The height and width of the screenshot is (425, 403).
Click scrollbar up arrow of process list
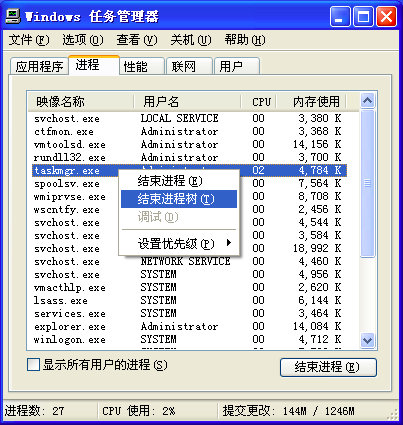pyautogui.click(x=368, y=100)
